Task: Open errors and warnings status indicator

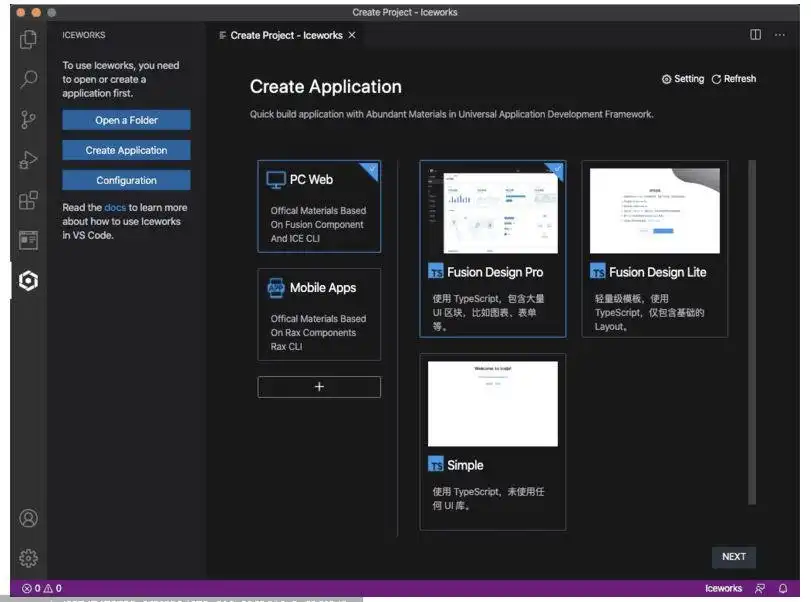Action: coord(41,588)
